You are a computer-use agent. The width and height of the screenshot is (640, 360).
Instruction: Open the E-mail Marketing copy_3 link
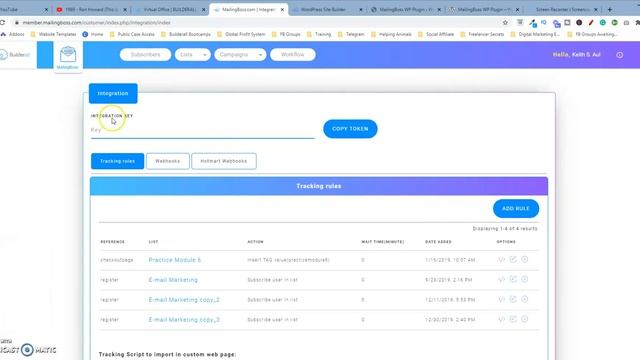(x=184, y=320)
